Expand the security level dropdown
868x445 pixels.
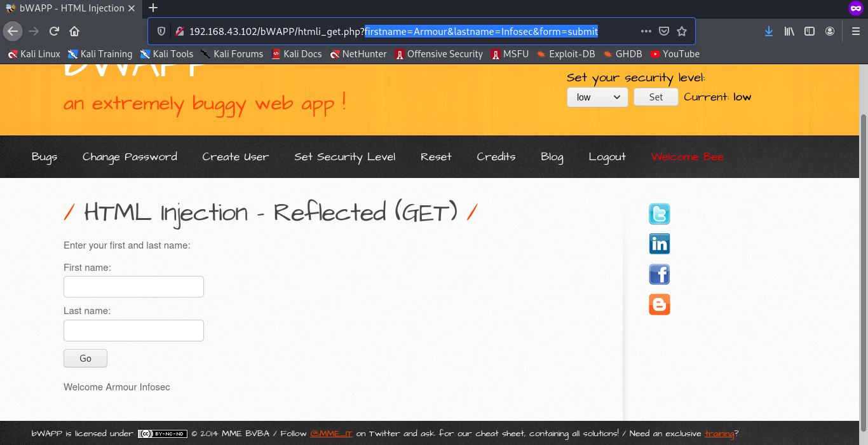point(597,97)
